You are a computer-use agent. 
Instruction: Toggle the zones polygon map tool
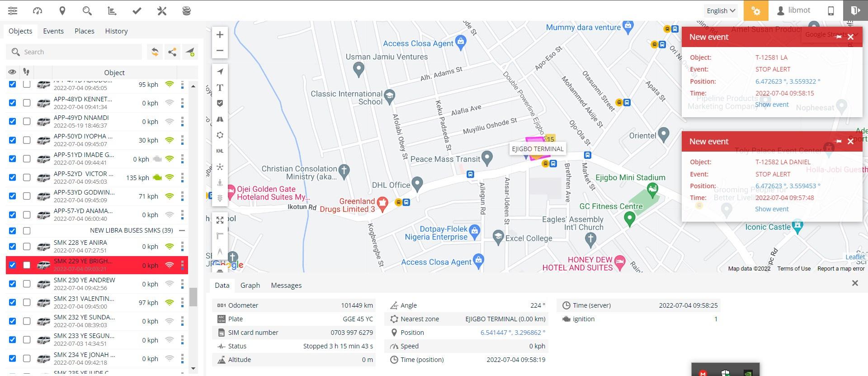point(220,135)
